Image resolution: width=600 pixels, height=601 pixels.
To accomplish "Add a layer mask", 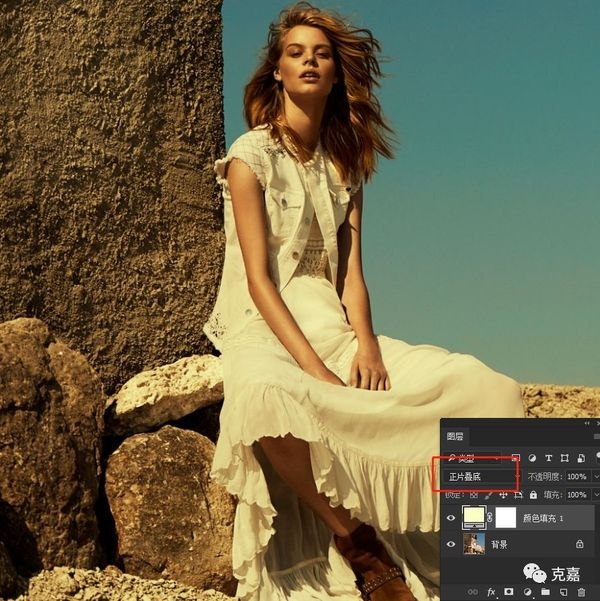I will (509, 592).
